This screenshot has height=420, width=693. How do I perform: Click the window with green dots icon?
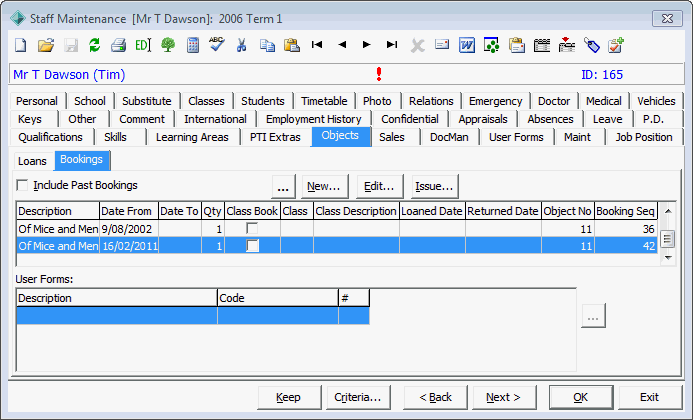491,45
